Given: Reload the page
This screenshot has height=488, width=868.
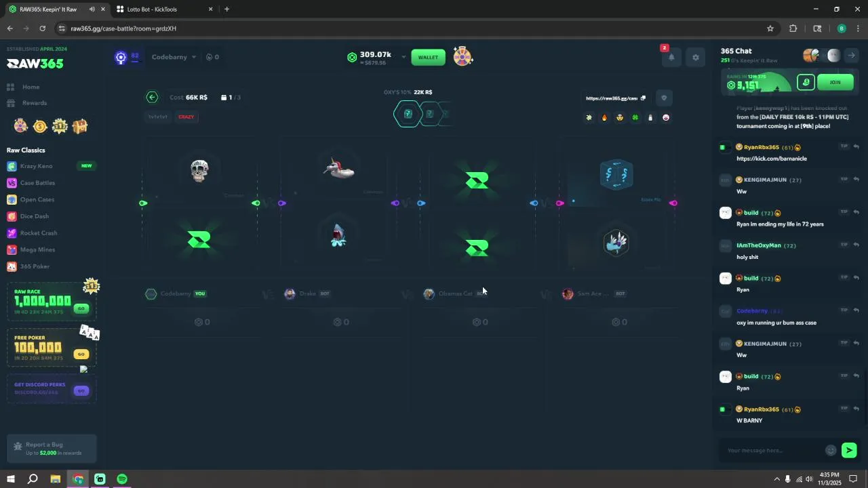Looking at the screenshot, I should point(42,28).
